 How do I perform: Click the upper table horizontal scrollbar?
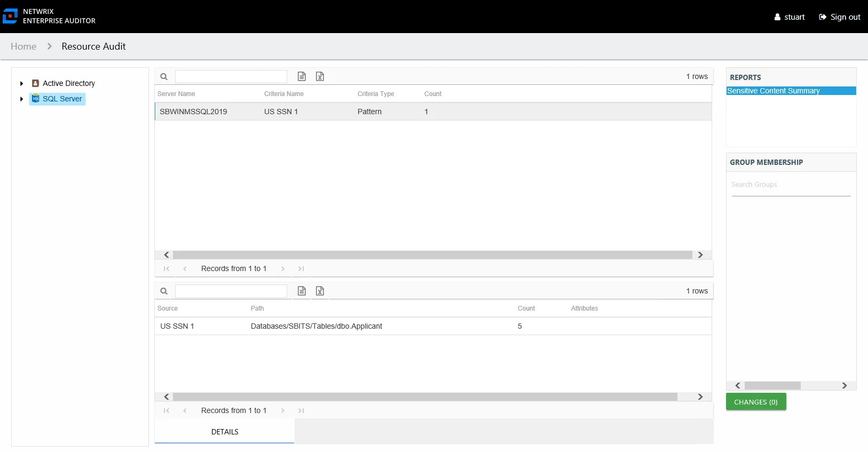click(432, 255)
